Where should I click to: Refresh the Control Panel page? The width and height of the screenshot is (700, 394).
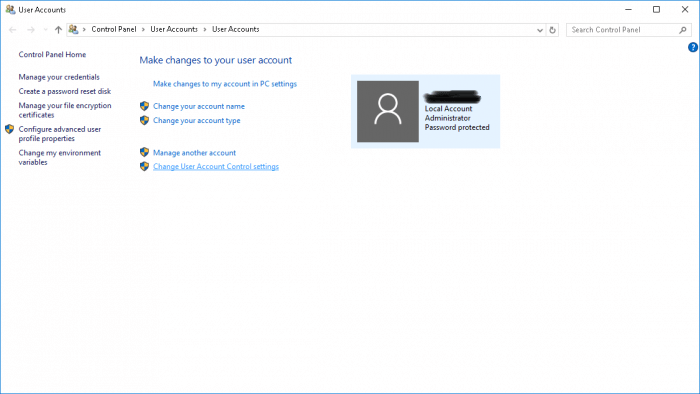click(552, 30)
